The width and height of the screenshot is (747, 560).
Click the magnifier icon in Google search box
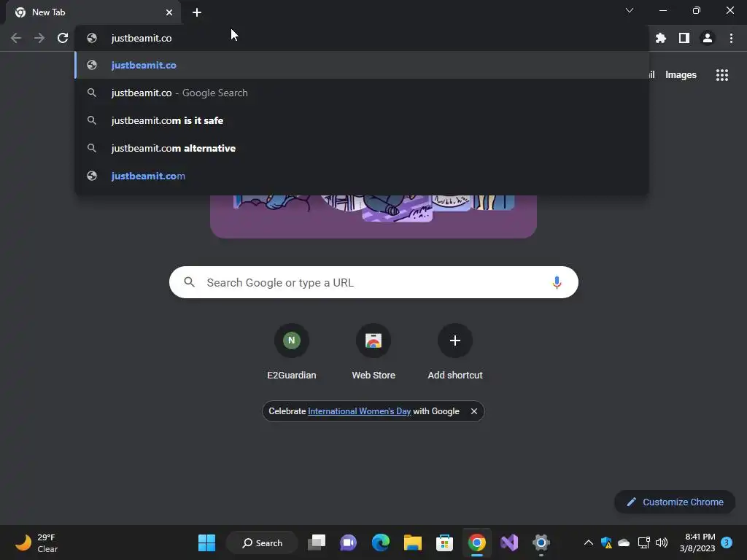(189, 282)
